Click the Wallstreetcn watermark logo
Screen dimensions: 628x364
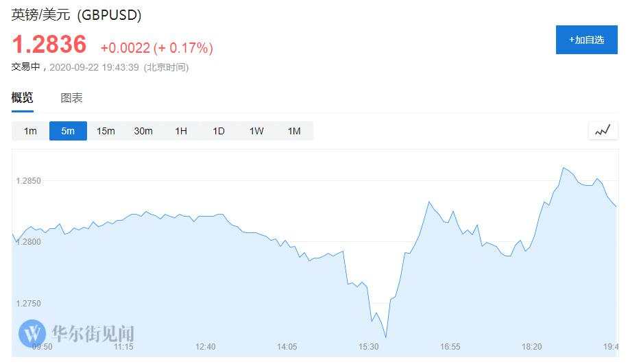click(76, 334)
